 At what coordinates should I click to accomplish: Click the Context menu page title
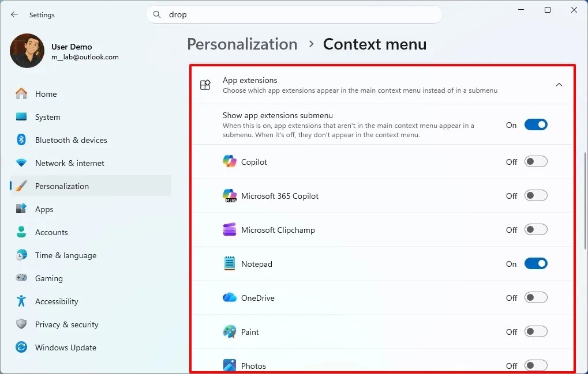375,44
